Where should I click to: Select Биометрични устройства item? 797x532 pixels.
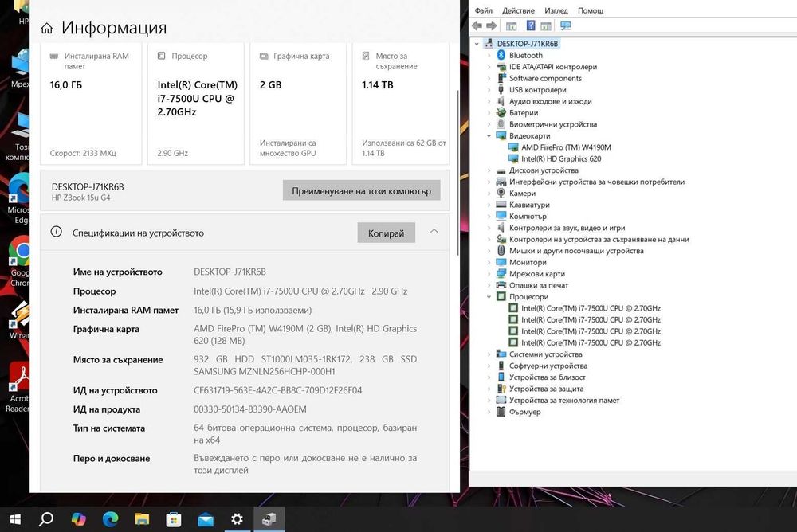[553, 124]
